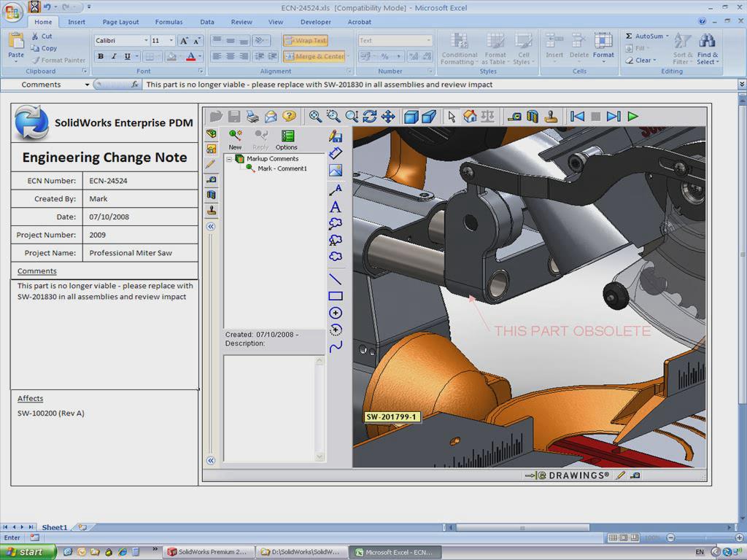
Task: Select the Zoom to Area tool
Action: tap(333, 116)
